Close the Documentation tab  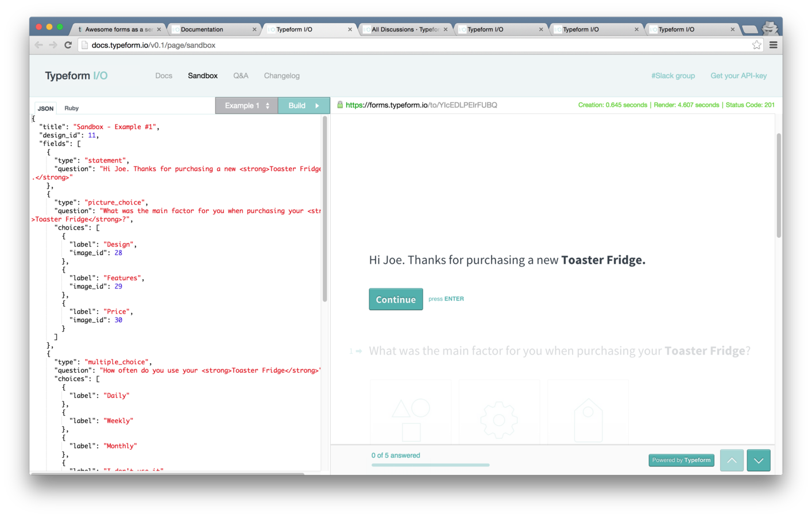click(254, 29)
